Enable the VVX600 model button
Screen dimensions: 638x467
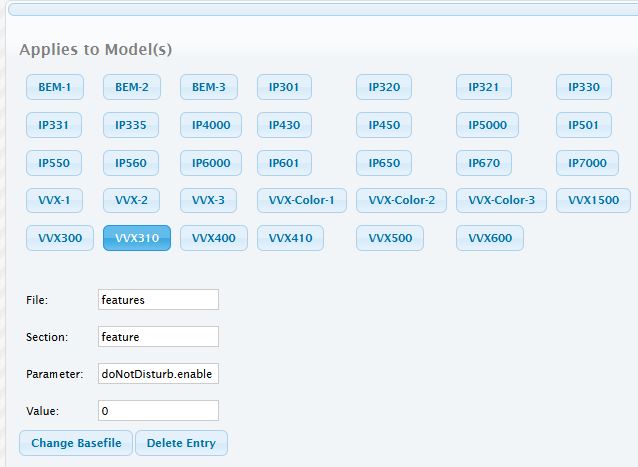click(490, 238)
